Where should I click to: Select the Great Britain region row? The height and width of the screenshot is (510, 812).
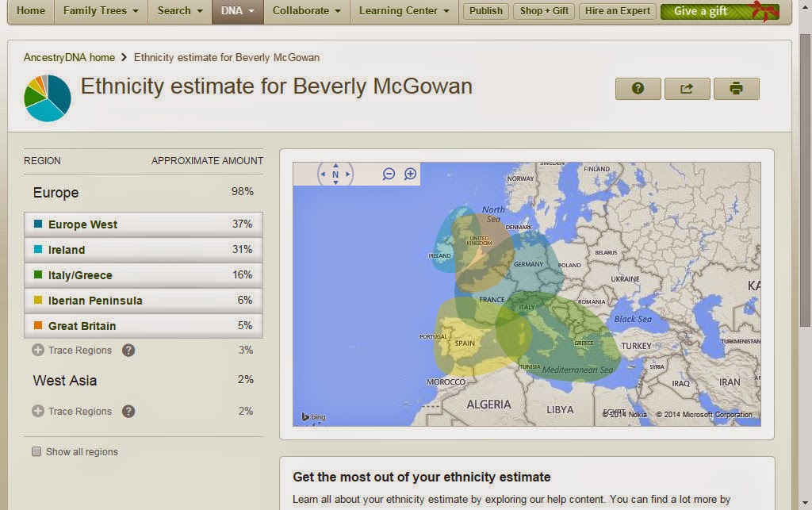point(144,326)
